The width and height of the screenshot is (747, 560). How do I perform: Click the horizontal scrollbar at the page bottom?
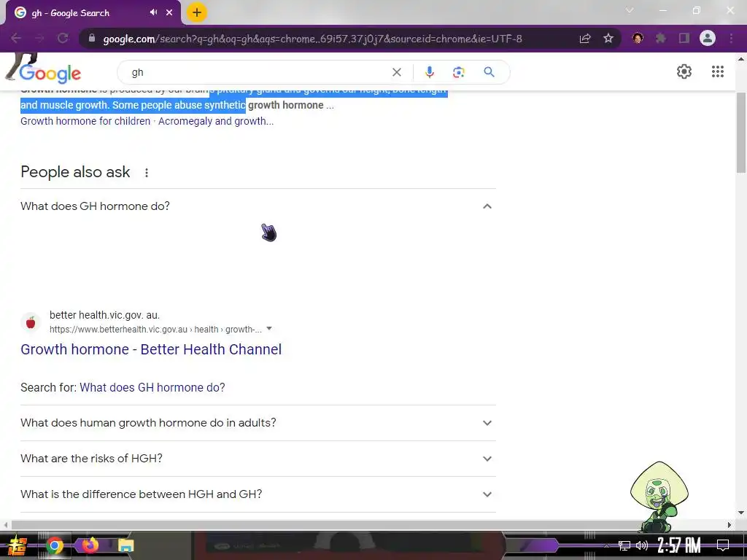(x=367, y=525)
